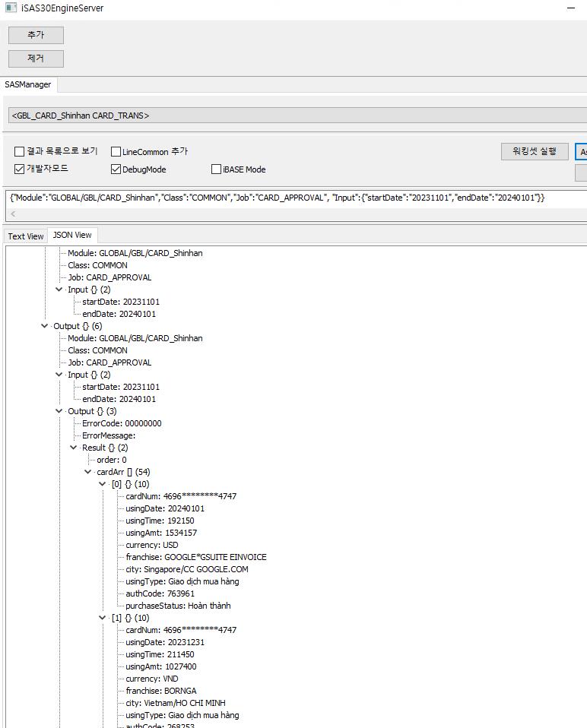This screenshot has height=728, width=587.
Task: Switch to the Text View tab
Action: pos(26,236)
